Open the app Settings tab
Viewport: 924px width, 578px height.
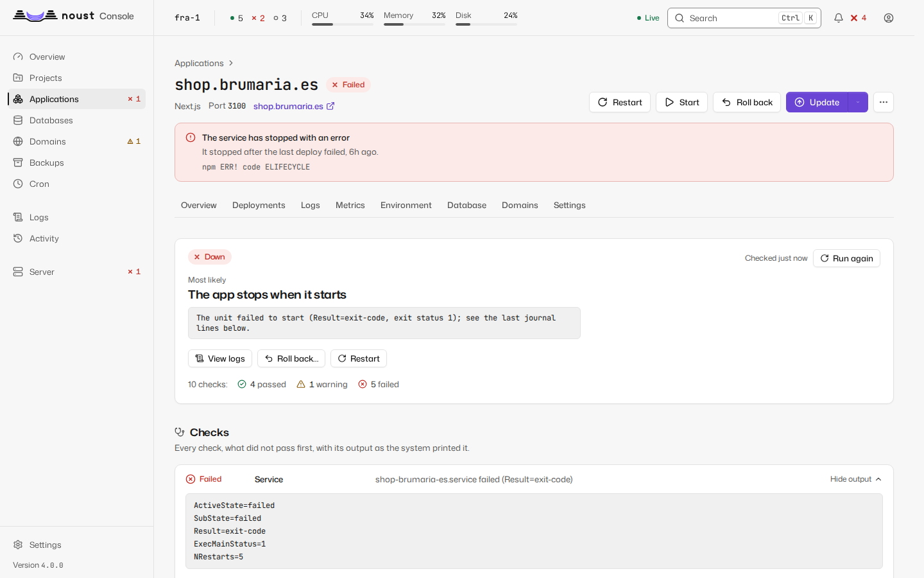[570, 205]
